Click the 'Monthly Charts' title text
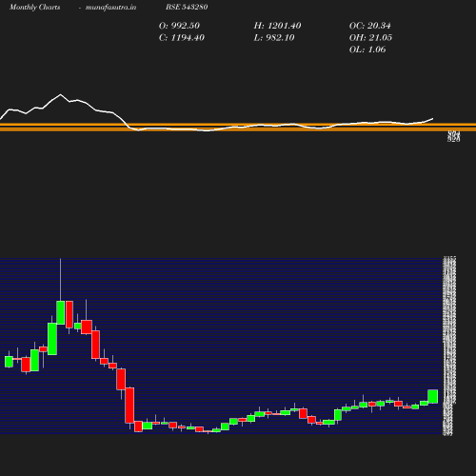The image size is (476, 476). [34, 7]
